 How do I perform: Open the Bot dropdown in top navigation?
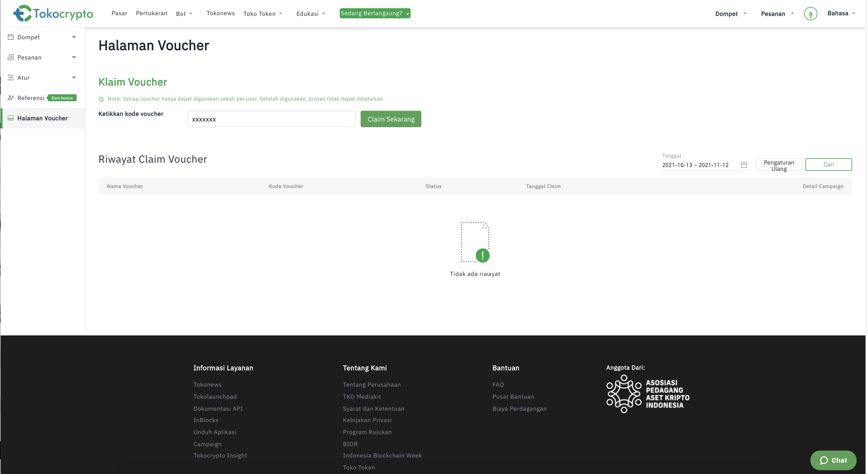tap(184, 14)
